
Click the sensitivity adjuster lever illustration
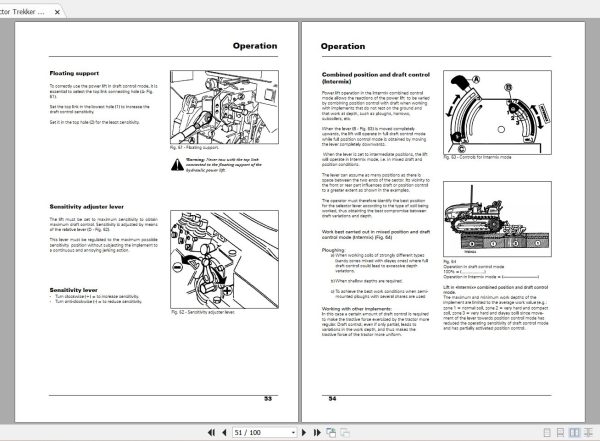[224, 259]
